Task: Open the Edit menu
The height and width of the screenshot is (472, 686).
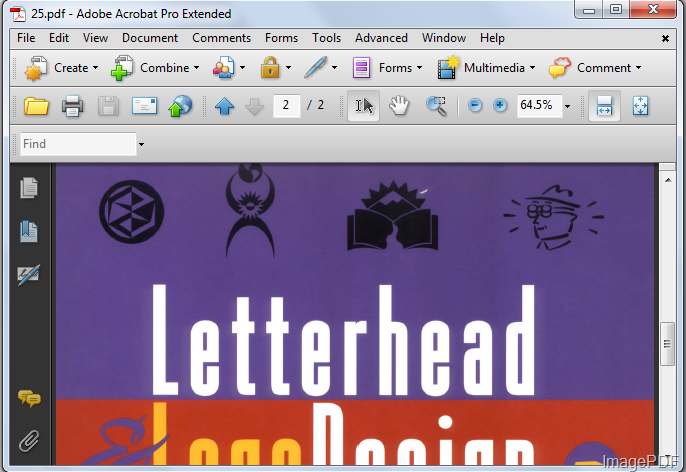Action: 59,38
